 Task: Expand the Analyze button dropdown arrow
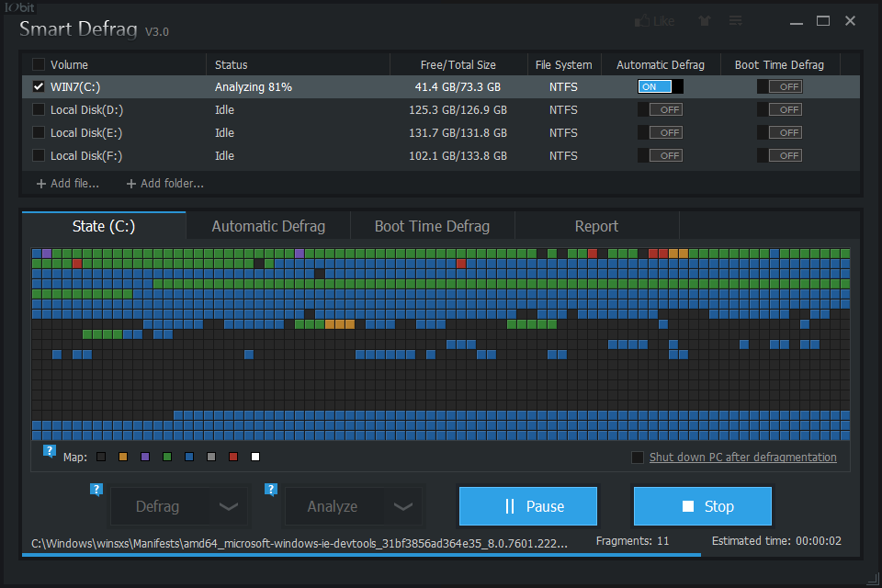[x=402, y=506]
